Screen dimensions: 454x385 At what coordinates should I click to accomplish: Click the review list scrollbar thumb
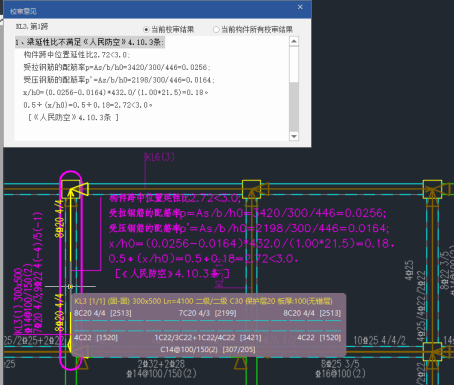coord(294,64)
